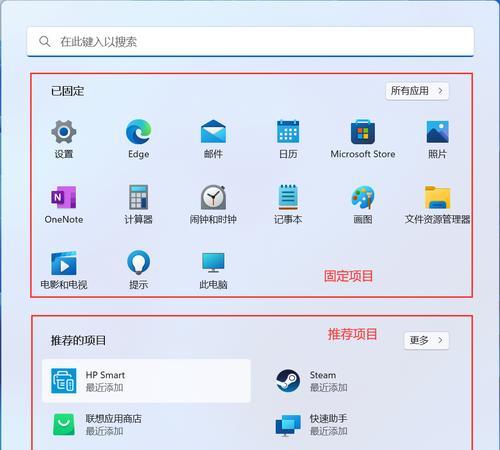Launch Microsoft Store
This screenshot has width=500, height=450.
coord(363,139)
